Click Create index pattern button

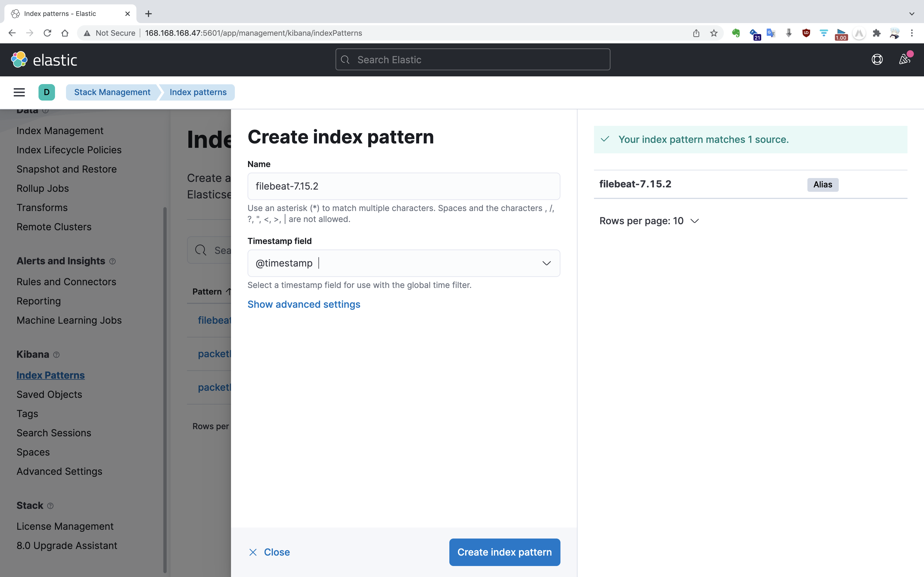(504, 552)
